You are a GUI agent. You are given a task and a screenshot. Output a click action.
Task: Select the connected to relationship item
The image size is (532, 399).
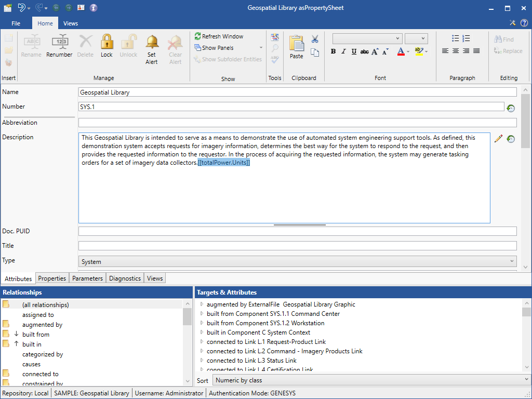point(40,374)
